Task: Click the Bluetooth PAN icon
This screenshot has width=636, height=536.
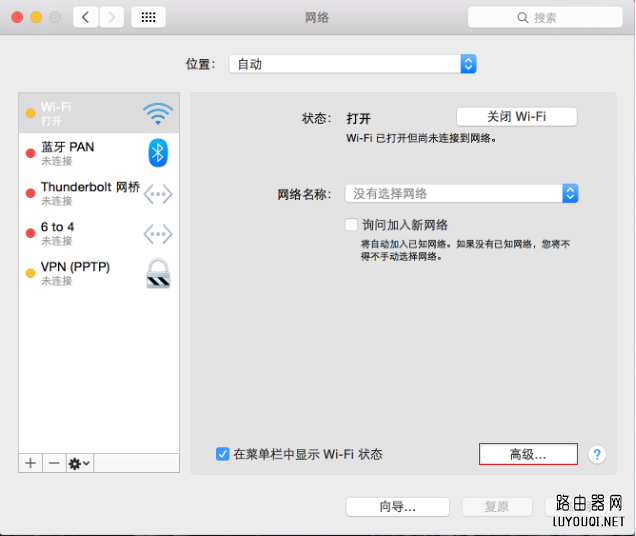Action: pos(157,153)
